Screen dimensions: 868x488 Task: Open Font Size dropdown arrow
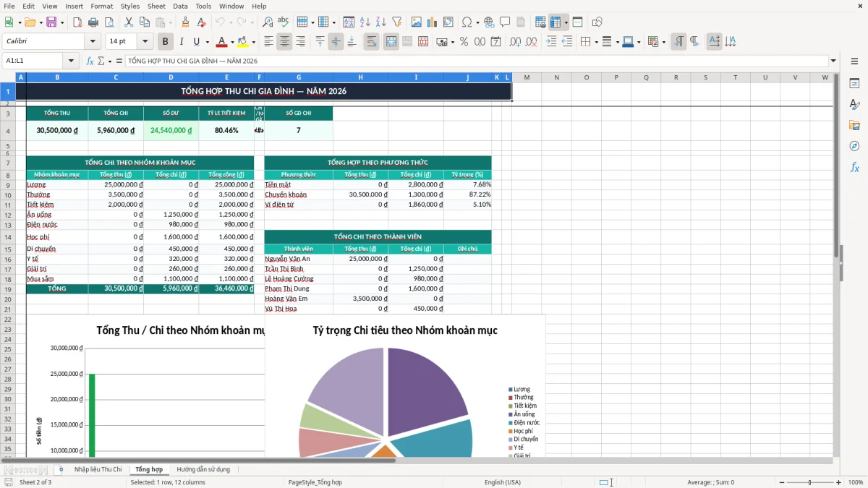click(x=145, y=42)
